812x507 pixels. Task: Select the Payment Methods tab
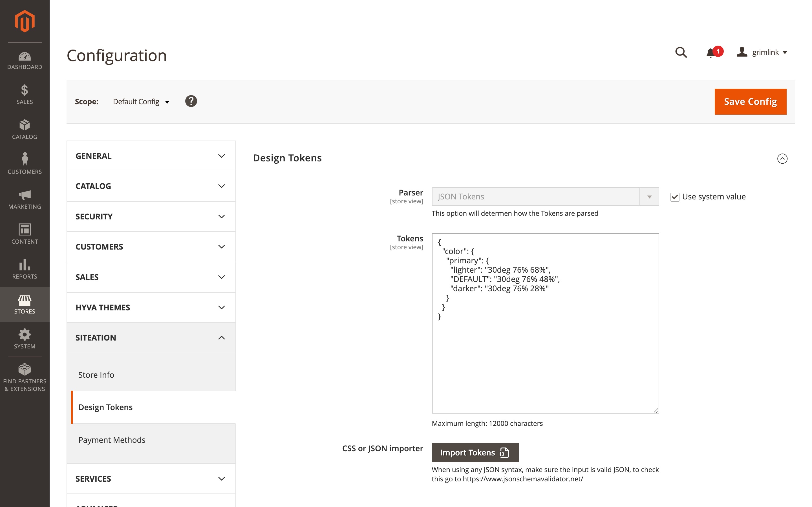[112, 440]
